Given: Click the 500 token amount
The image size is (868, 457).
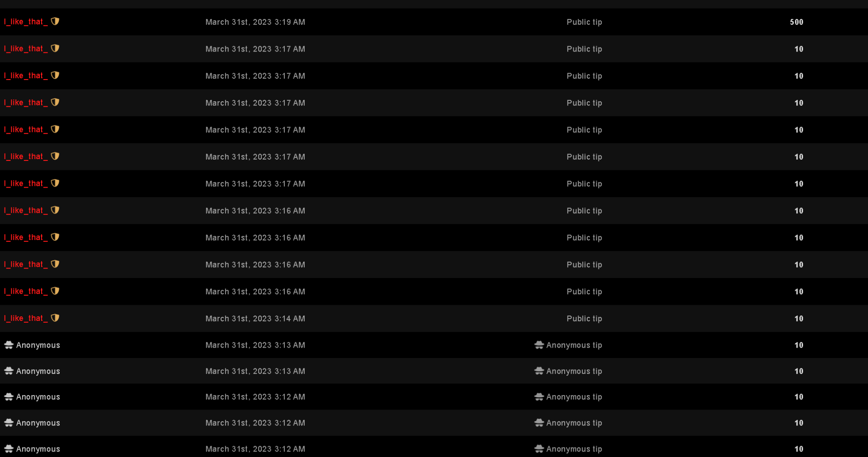Looking at the screenshot, I should (796, 22).
